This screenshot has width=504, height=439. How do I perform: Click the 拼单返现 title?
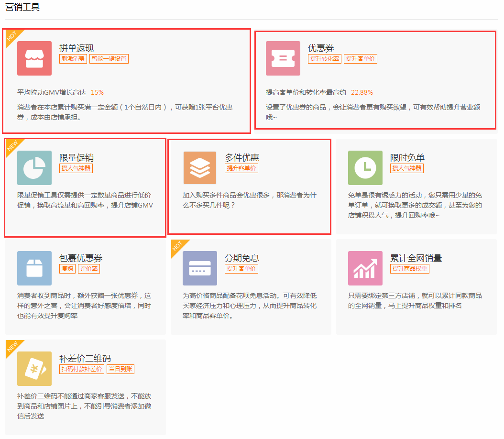coord(77,48)
